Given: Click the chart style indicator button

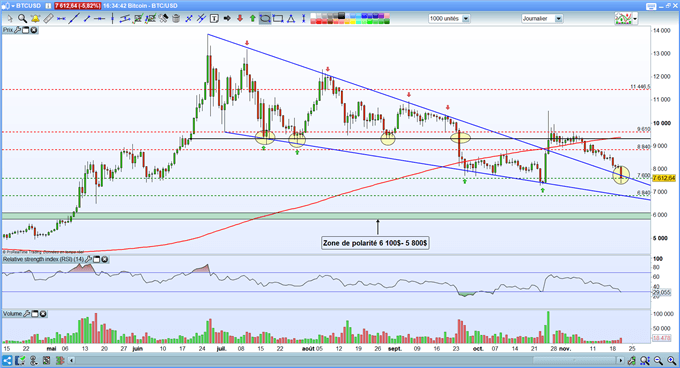Looking at the screenshot, I should click(623, 19).
